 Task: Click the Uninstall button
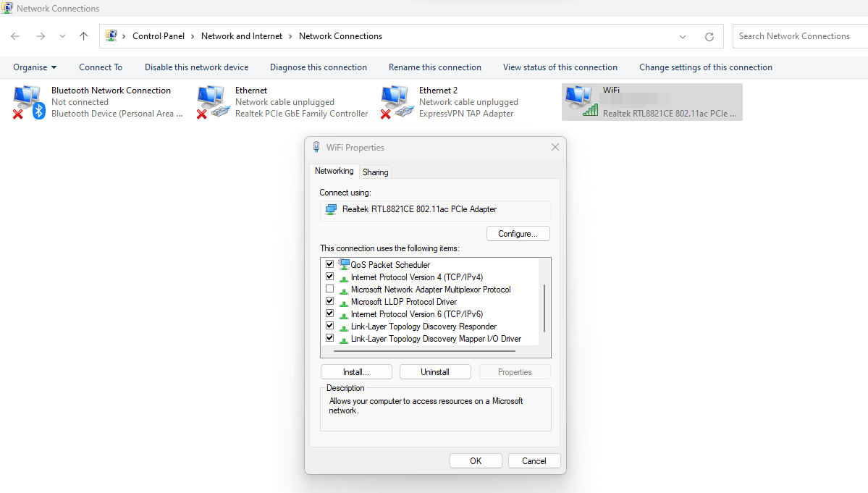434,371
